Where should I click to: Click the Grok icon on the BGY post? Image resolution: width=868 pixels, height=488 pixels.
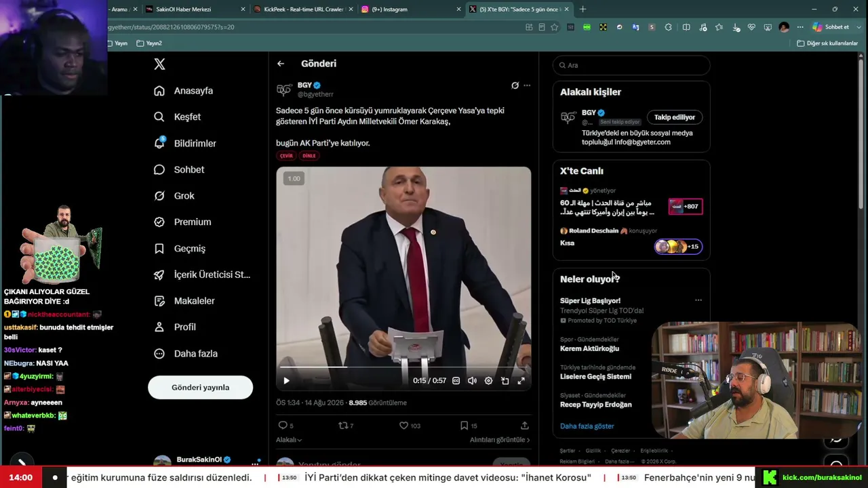(x=515, y=85)
